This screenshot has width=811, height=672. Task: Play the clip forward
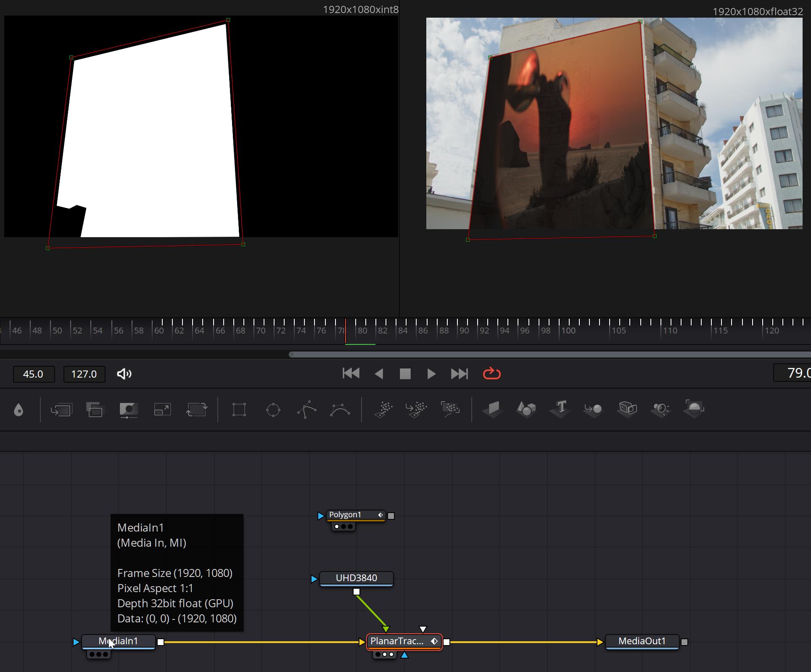point(431,373)
